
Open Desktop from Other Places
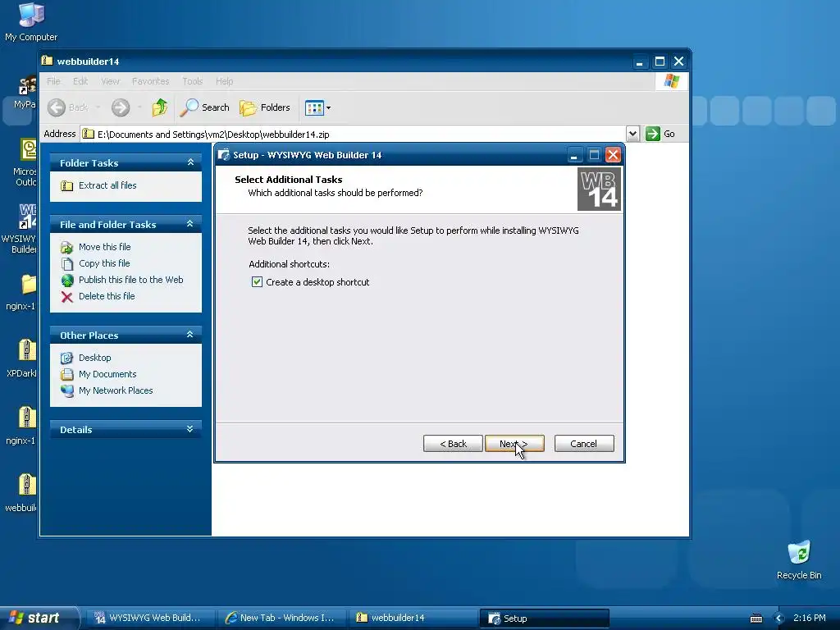tap(95, 358)
